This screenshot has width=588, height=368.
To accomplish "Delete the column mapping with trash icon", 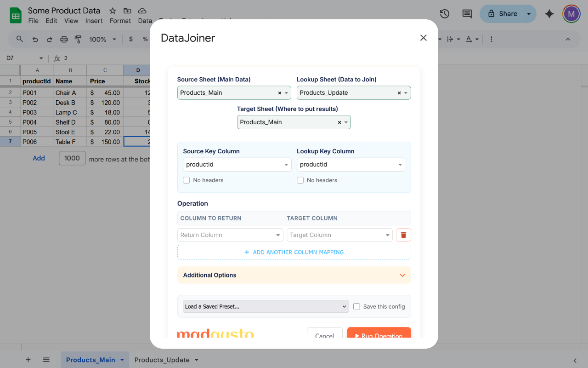I will [x=403, y=235].
